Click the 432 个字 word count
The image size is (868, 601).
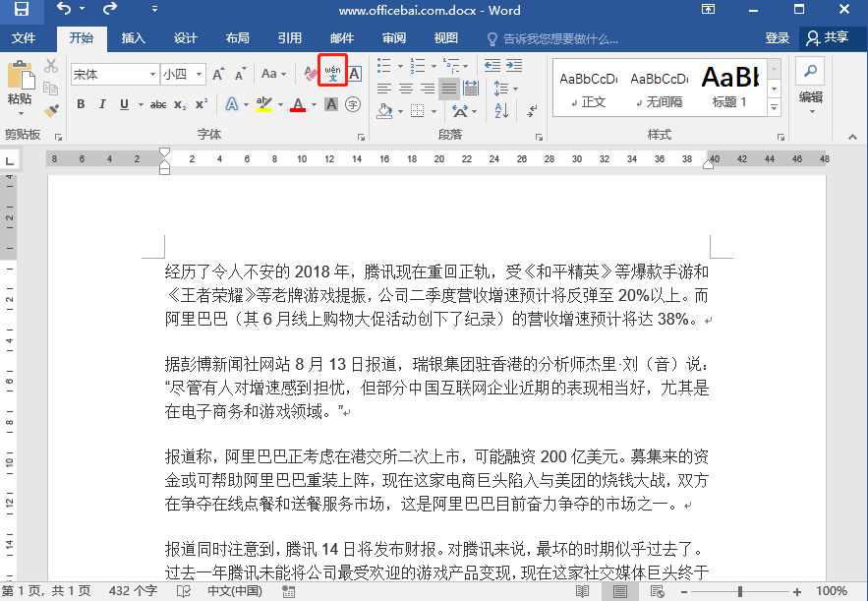coord(133,591)
